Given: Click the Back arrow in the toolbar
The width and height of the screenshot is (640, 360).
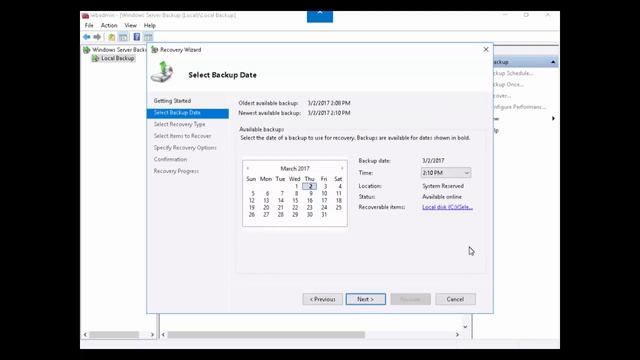Looking at the screenshot, I should point(87,37).
